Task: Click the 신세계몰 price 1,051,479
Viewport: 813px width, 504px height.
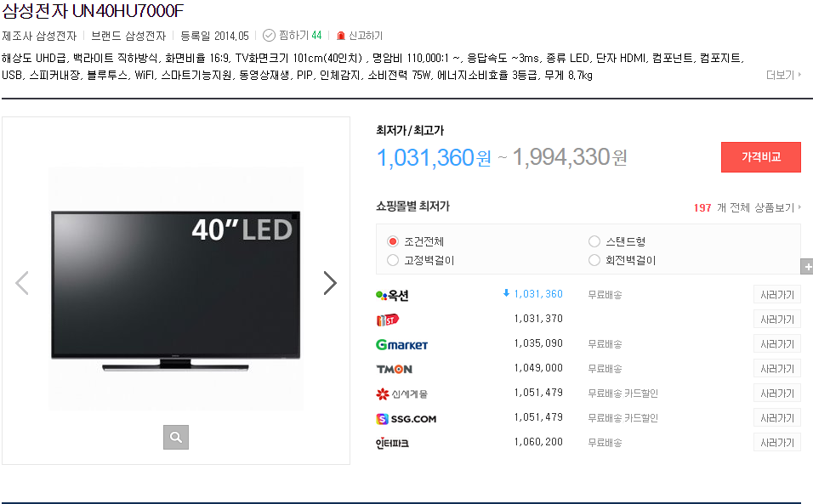Action: pyautogui.click(x=538, y=393)
